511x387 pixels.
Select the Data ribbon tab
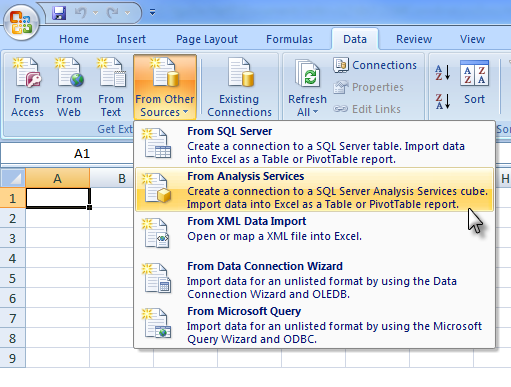pos(355,39)
